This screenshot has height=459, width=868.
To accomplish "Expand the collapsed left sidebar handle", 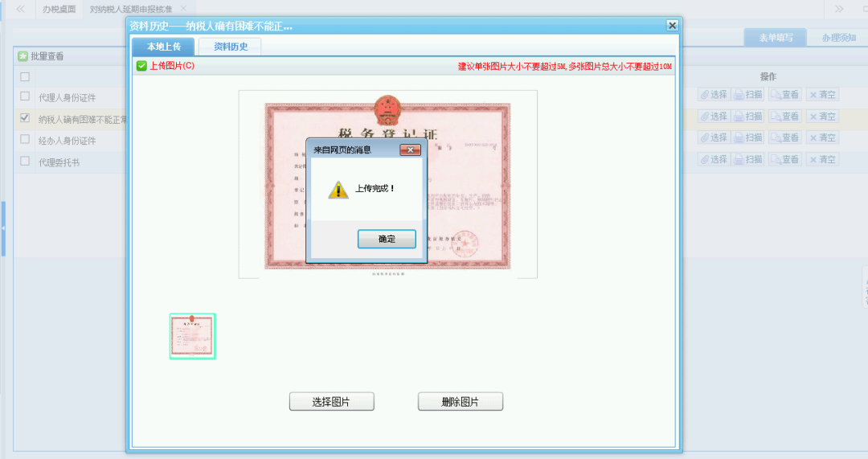I will [x=2, y=229].
